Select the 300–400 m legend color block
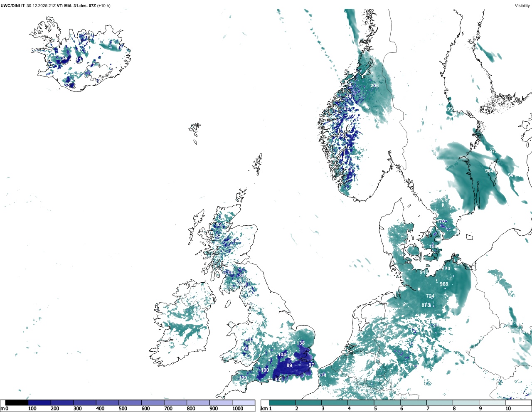532x412 pixels. 85,402
